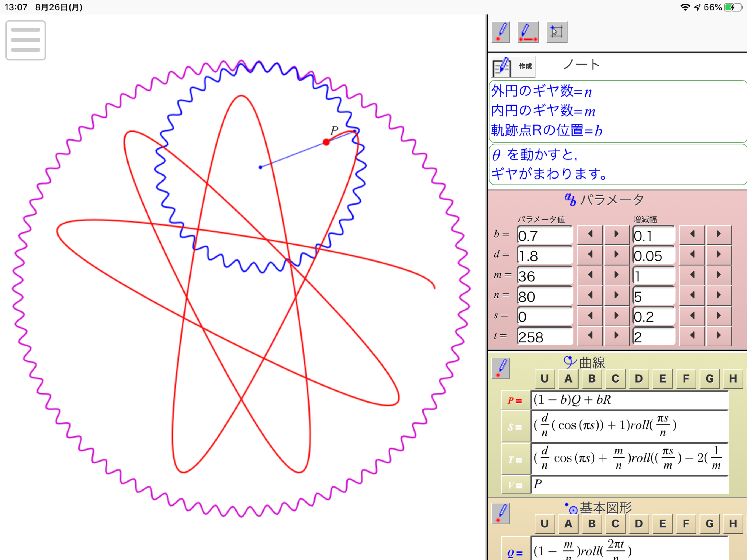This screenshot has height=560, width=747.
Task: Increase parameter n value
Action: [x=616, y=295]
